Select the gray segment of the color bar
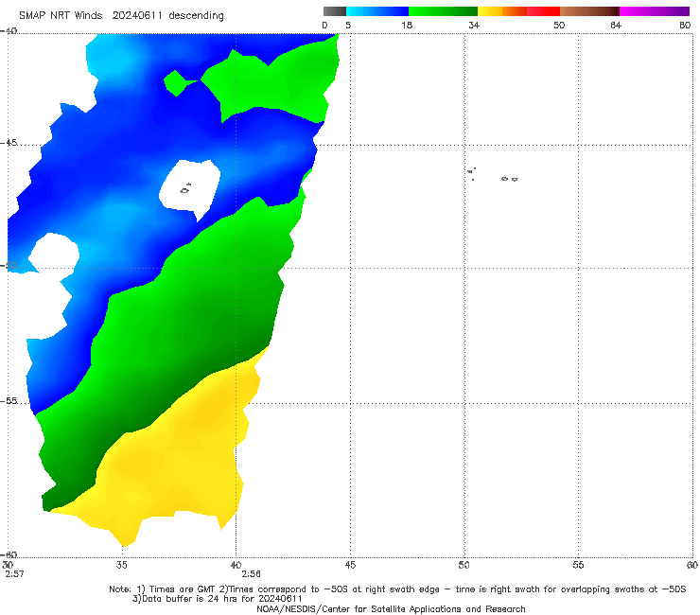Image resolution: width=700 pixels, height=615 pixels. [335, 11]
